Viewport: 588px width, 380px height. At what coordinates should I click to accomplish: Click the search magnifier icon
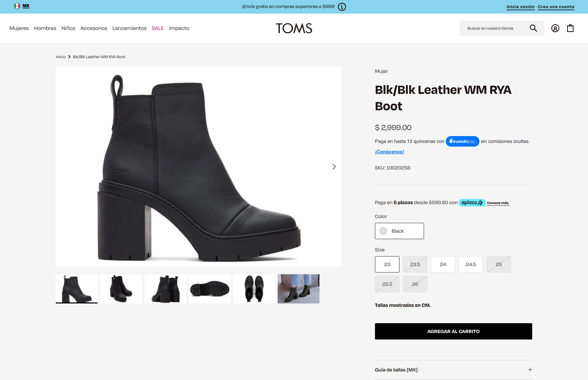pyautogui.click(x=533, y=28)
